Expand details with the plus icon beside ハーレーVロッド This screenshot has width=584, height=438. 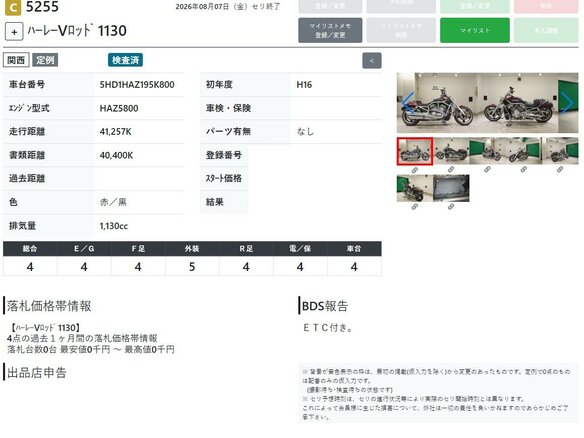click(14, 32)
